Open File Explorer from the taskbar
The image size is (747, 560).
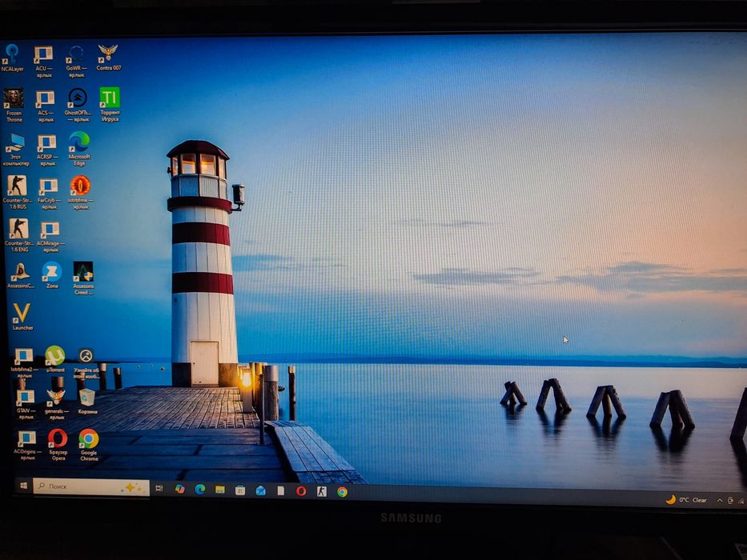click(220, 490)
